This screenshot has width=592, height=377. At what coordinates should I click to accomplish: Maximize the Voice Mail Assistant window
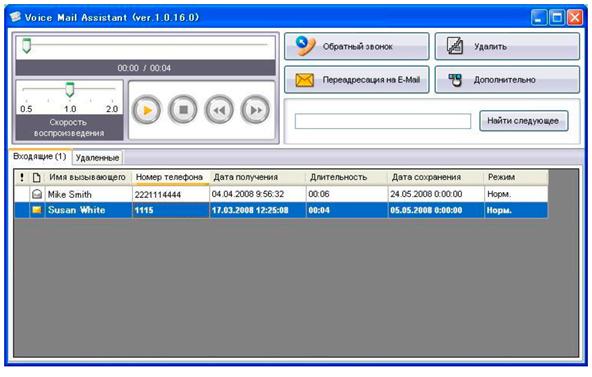pos(557,18)
